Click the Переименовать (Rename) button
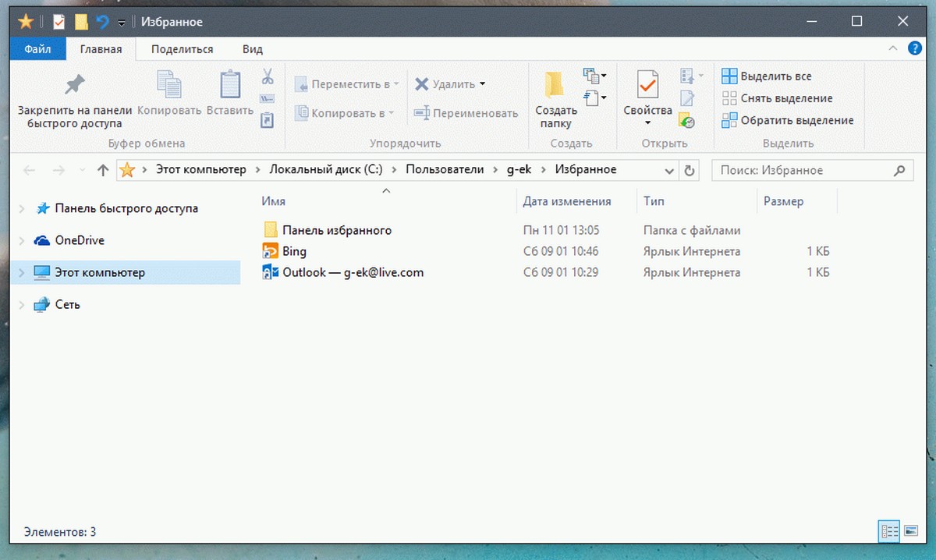 (x=466, y=113)
